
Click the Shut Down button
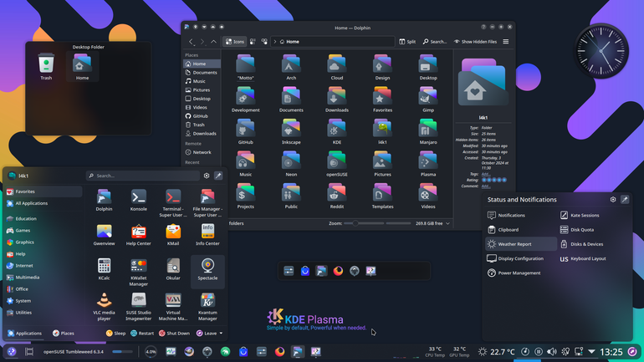[174, 334]
